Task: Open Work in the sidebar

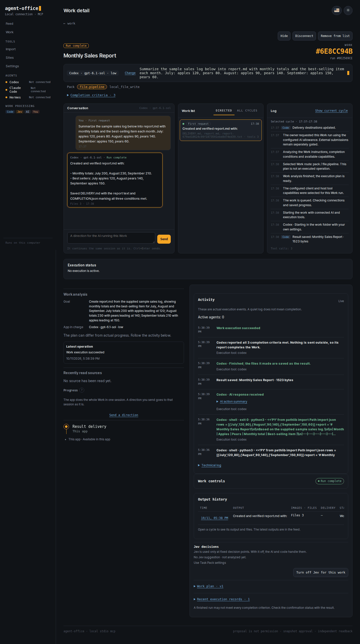Action: pyautogui.click(x=9, y=32)
